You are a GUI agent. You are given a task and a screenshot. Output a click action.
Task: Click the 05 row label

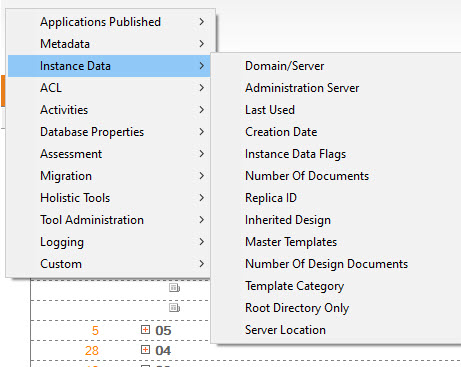[x=163, y=331]
